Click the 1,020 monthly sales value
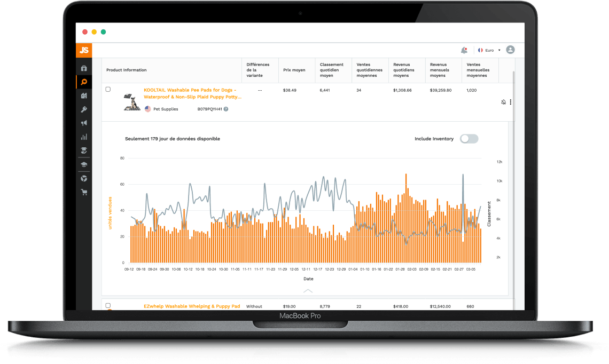The width and height of the screenshot is (609, 364). pos(472,90)
